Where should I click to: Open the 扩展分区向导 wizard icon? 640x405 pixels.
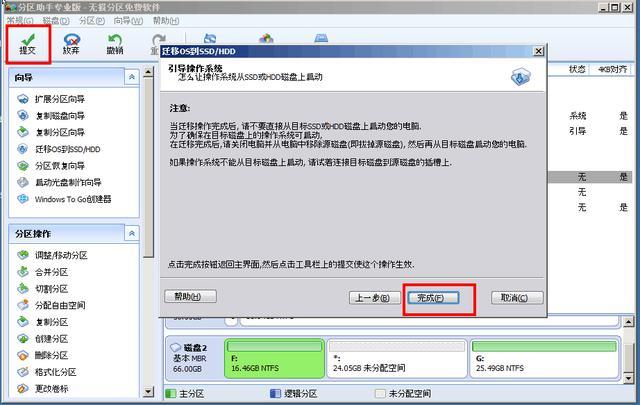tap(23, 99)
